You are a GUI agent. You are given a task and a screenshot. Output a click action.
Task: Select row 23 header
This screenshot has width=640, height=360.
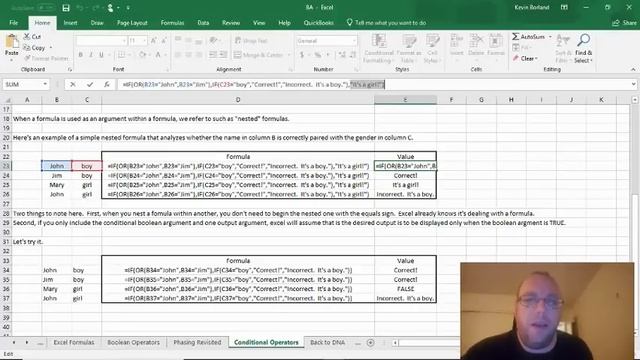coord(6,166)
